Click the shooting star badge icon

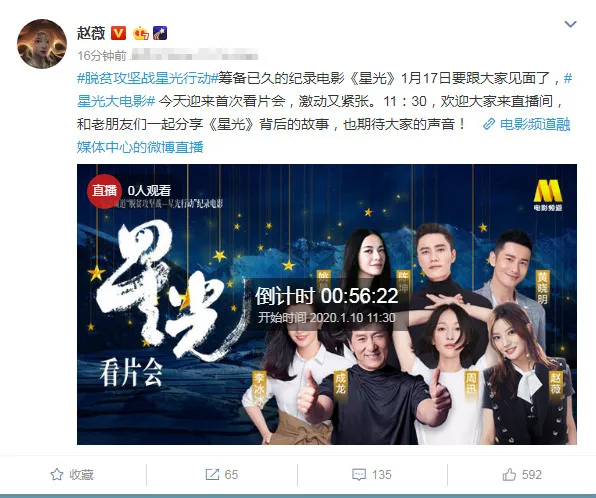[x=160, y=33]
